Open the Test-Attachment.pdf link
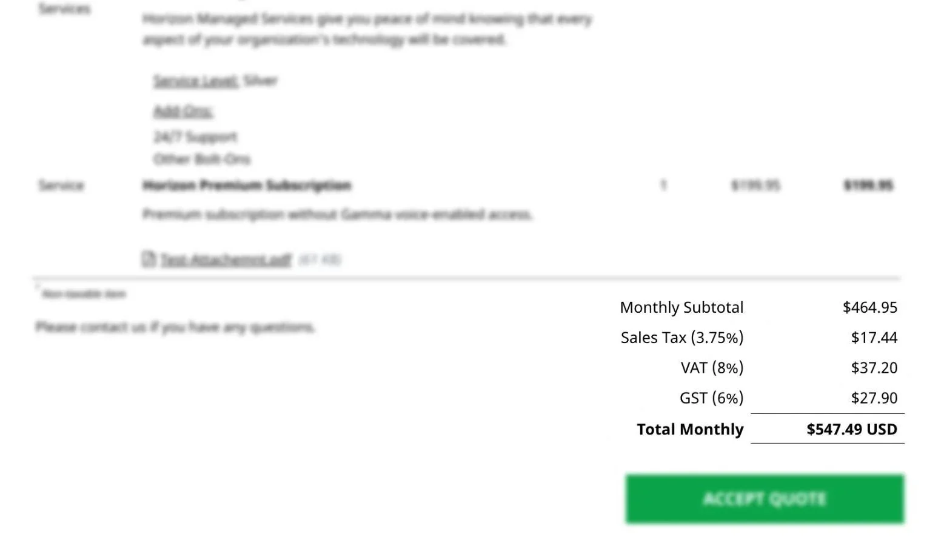The height and width of the screenshot is (560, 941). pyautogui.click(x=226, y=260)
